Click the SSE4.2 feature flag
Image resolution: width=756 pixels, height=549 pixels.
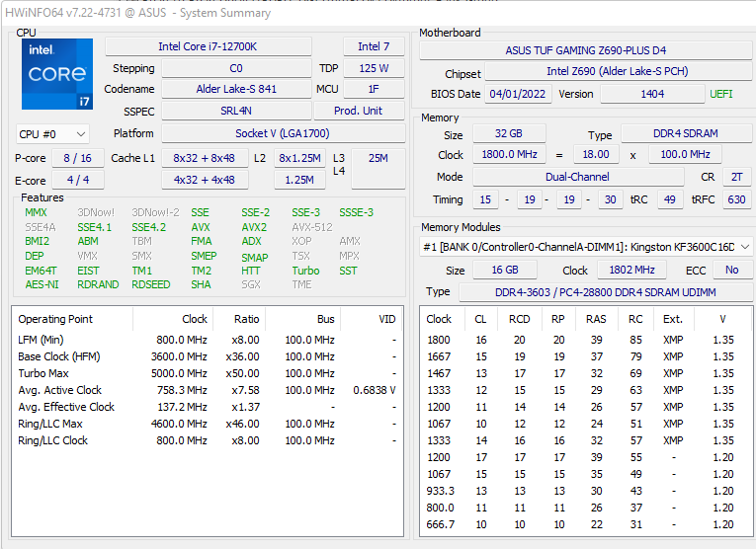[148, 227]
